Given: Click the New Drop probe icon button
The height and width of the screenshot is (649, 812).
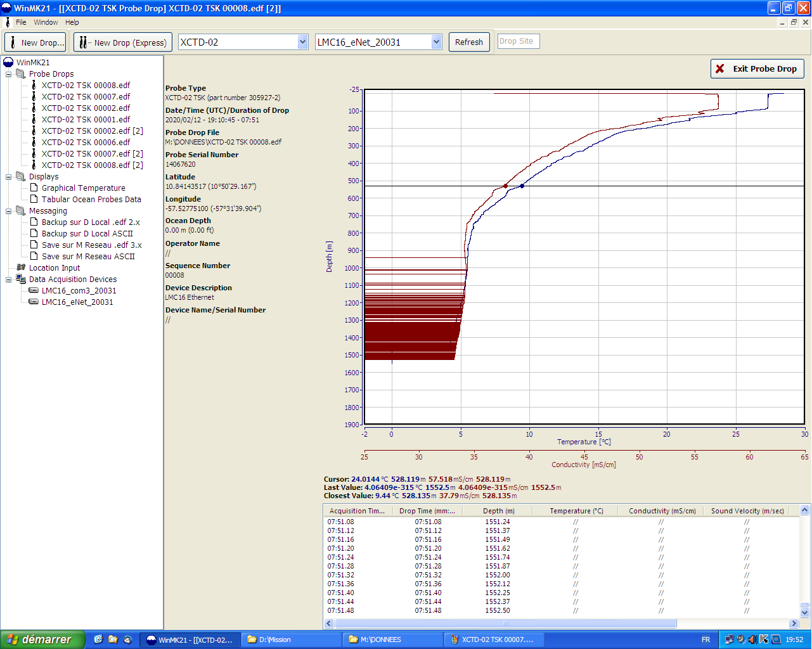Looking at the screenshot, I should tap(35, 42).
